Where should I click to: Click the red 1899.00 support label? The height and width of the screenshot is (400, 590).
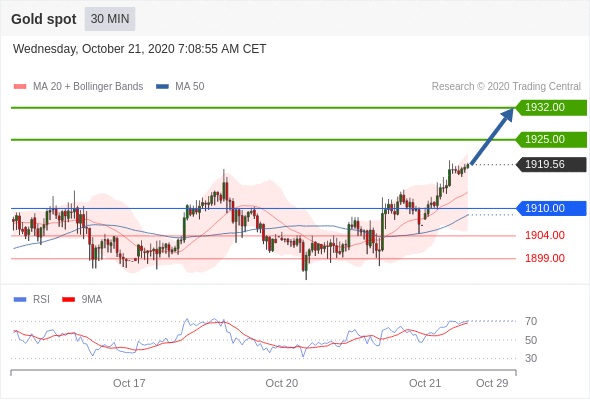(545, 258)
